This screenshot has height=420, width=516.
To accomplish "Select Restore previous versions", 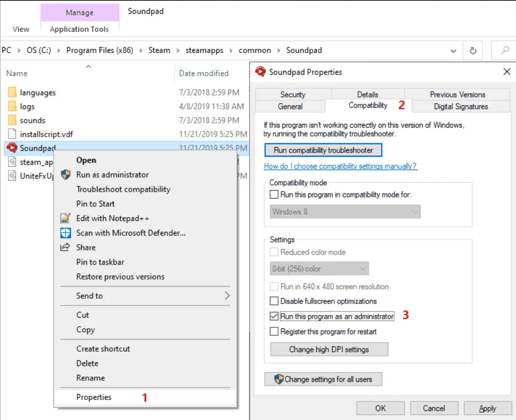I will (x=145, y=276).
